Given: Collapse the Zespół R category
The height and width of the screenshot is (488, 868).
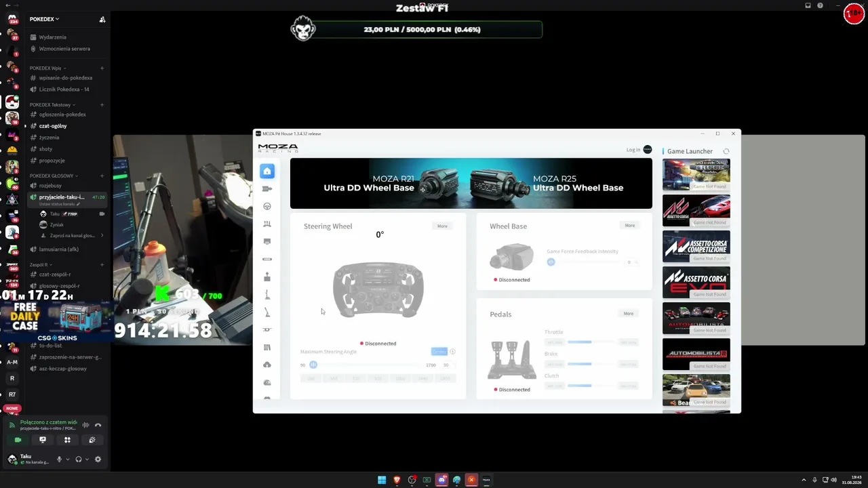Looking at the screenshot, I should [x=39, y=265].
